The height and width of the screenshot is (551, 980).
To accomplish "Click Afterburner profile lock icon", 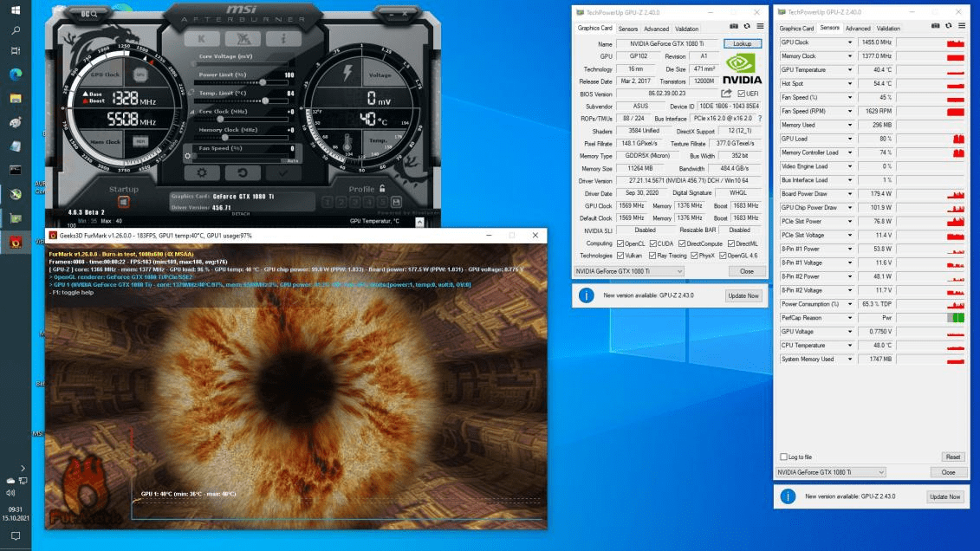I will tap(382, 188).
